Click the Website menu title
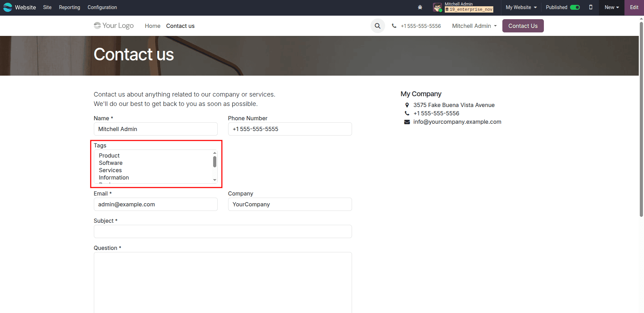644x313 pixels. tap(25, 7)
